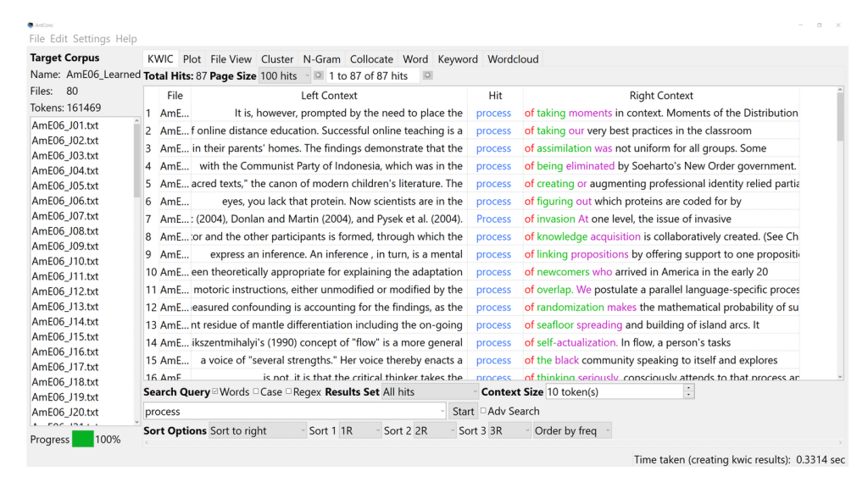Tick the Adv Search checkbox
The height and width of the screenshot is (488, 868).
pyautogui.click(x=483, y=412)
